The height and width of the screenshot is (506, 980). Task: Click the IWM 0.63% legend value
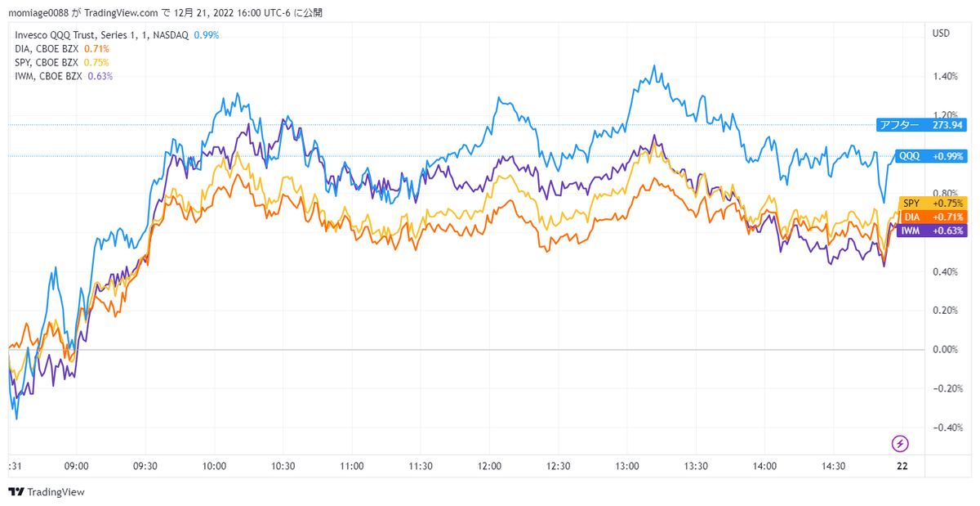click(x=100, y=76)
